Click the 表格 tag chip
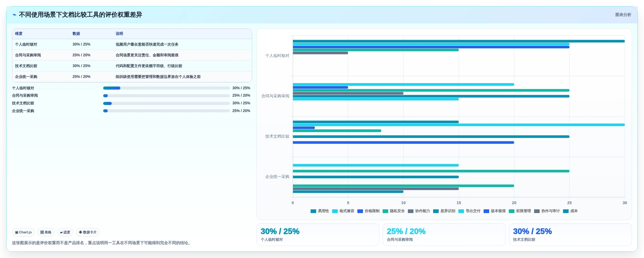Screen dimensions: 644x258 pyautogui.click(x=46, y=232)
